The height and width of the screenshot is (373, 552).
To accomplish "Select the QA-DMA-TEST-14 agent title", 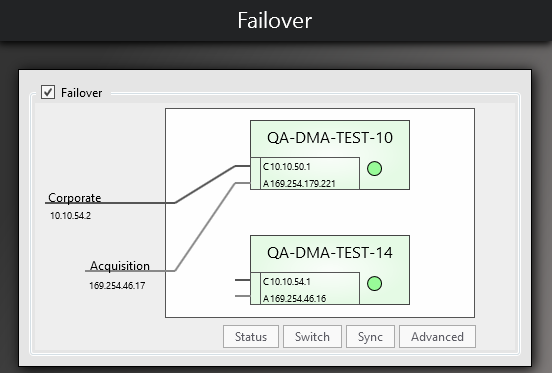I will [x=330, y=253].
